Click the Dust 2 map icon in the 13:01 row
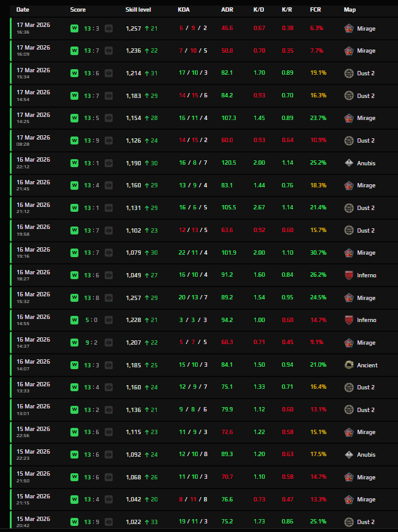Screen dimensions: 398x532 [349, 410]
